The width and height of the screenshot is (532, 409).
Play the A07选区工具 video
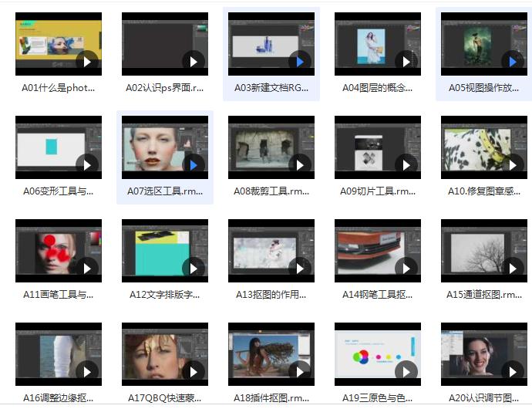click(x=194, y=165)
